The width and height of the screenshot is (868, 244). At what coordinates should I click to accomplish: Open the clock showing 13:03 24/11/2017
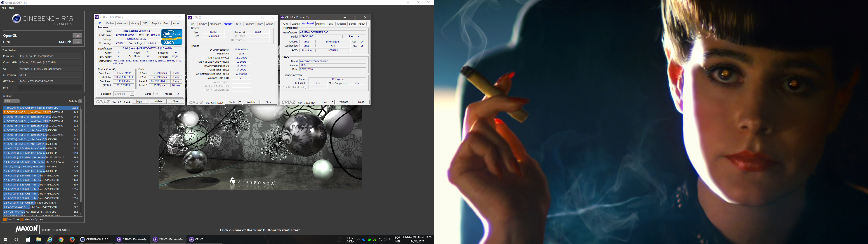tap(417, 240)
